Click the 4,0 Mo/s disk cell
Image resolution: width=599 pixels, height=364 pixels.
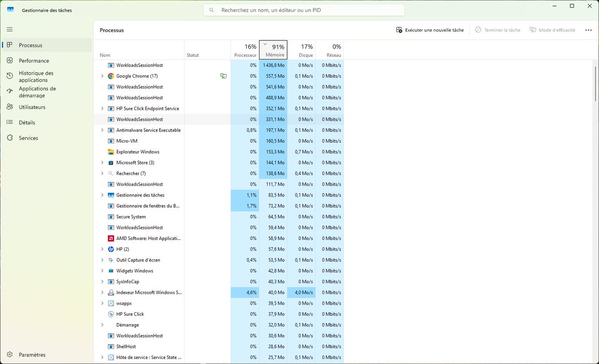301,292
